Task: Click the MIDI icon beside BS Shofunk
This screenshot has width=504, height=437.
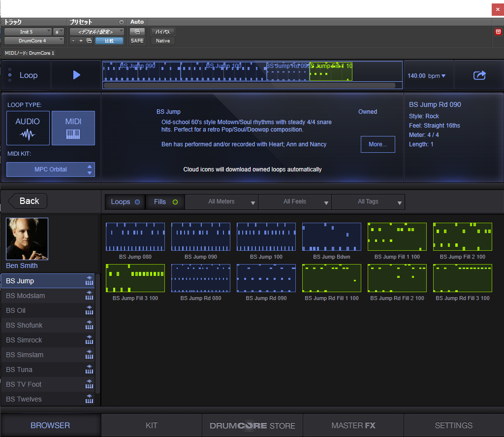Action: pos(89,325)
